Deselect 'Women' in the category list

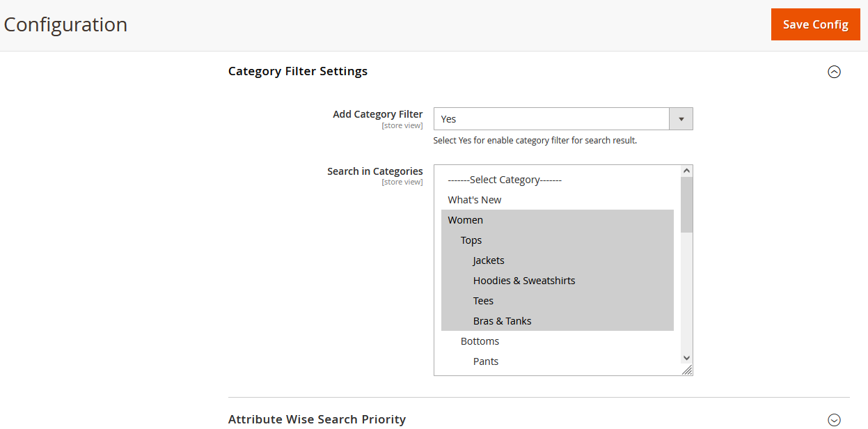465,219
